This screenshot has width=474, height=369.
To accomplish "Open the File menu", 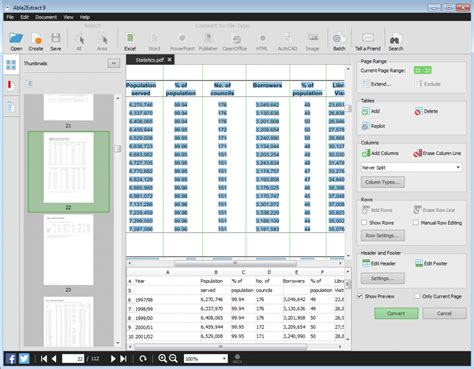I will point(10,17).
